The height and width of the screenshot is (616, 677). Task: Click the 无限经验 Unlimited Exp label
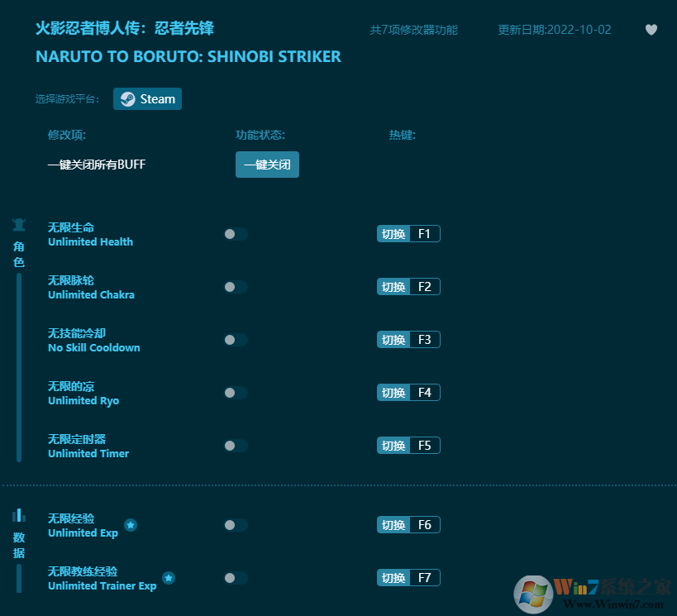(x=83, y=526)
